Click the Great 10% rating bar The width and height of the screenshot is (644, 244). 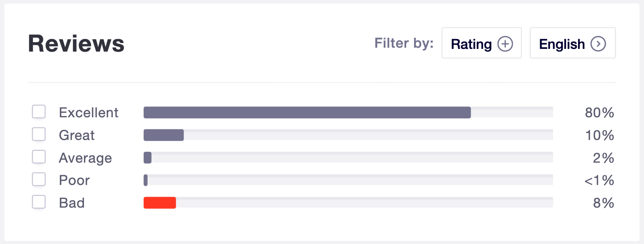tap(164, 135)
